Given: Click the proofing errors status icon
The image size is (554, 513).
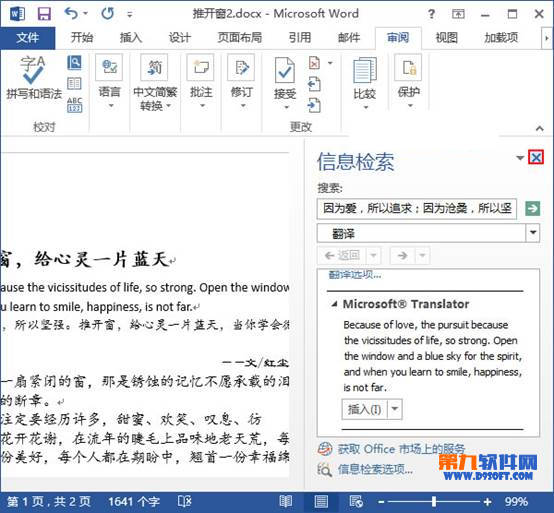Looking at the screenshot, I should tap(184, 501).
